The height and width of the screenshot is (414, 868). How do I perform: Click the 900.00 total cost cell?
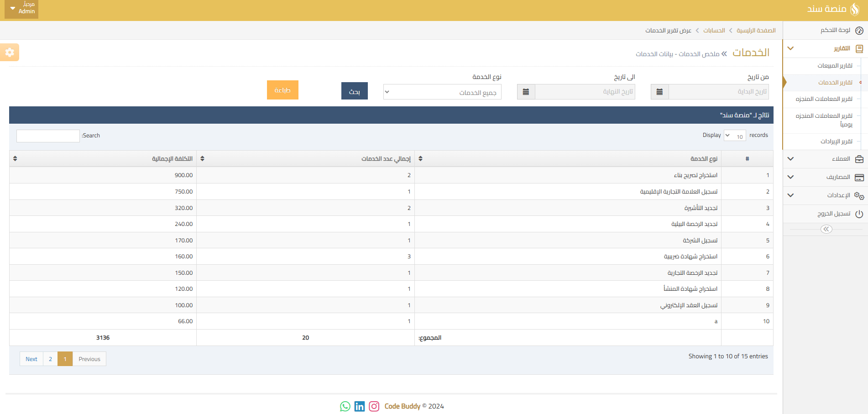point(103,175)
